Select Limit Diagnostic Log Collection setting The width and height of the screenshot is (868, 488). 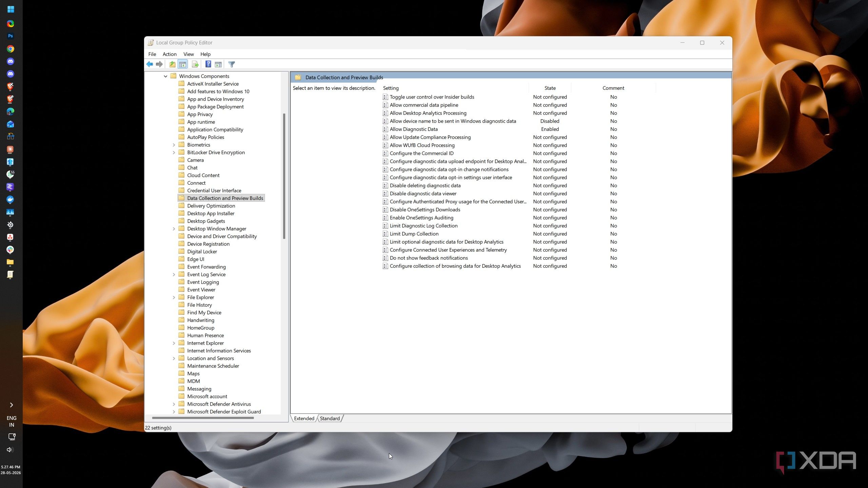point(423,226)
